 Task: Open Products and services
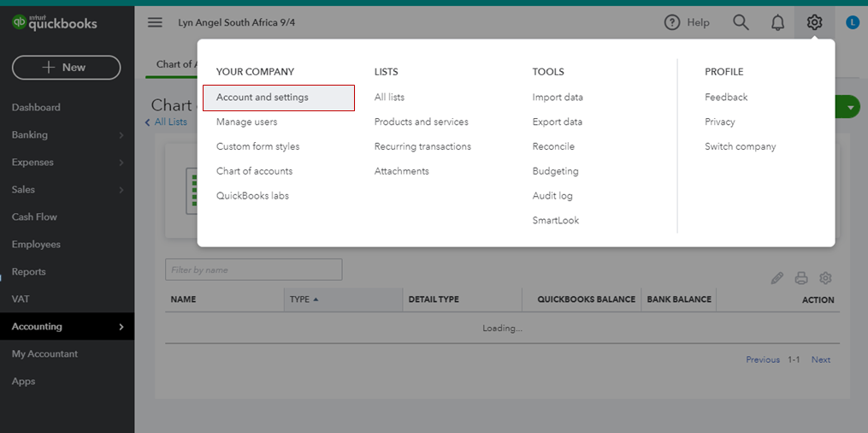click(422, 122)
